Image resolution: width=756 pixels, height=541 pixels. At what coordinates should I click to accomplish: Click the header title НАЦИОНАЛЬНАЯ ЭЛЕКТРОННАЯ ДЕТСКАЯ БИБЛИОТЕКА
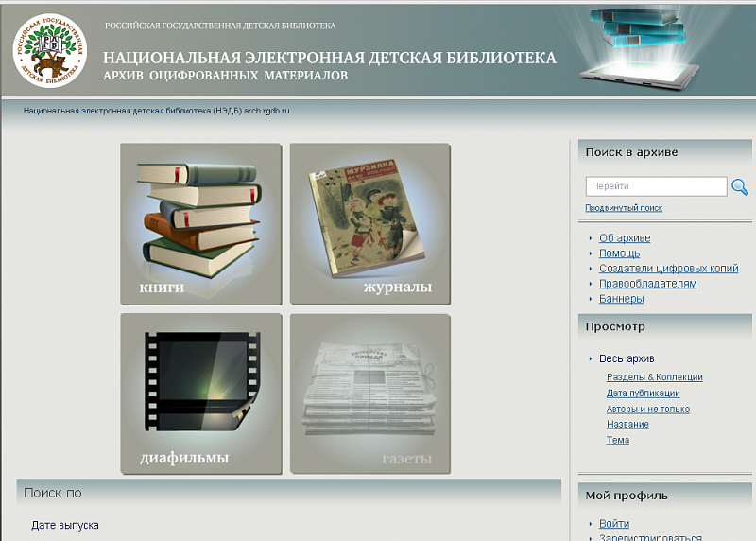pos(329,58)
